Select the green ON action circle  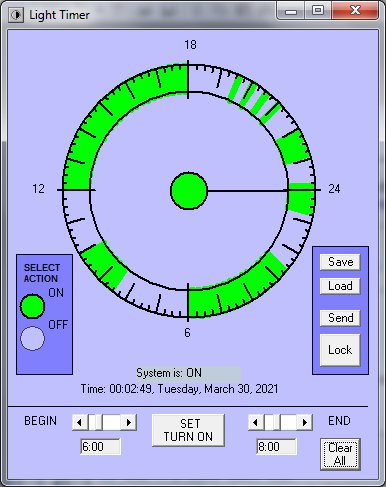coord(32,306)
